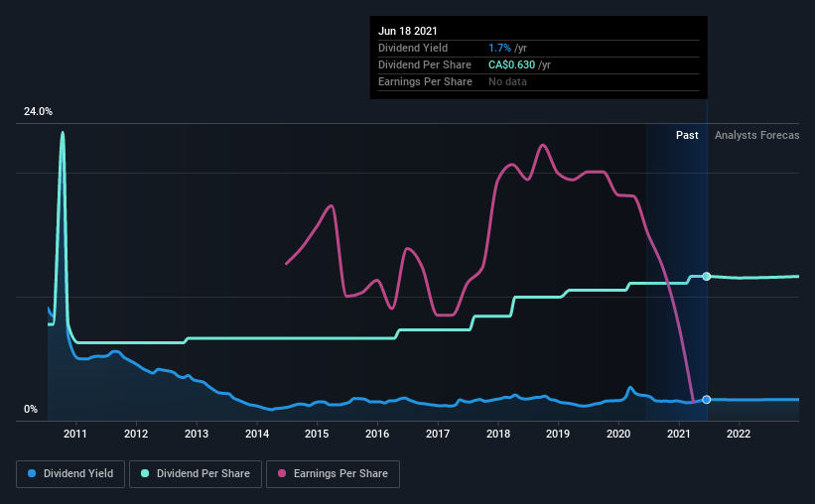The image size is (815, 504).
Task: Click the teal spike peak near 2011
Action: (x=63, y=133)
